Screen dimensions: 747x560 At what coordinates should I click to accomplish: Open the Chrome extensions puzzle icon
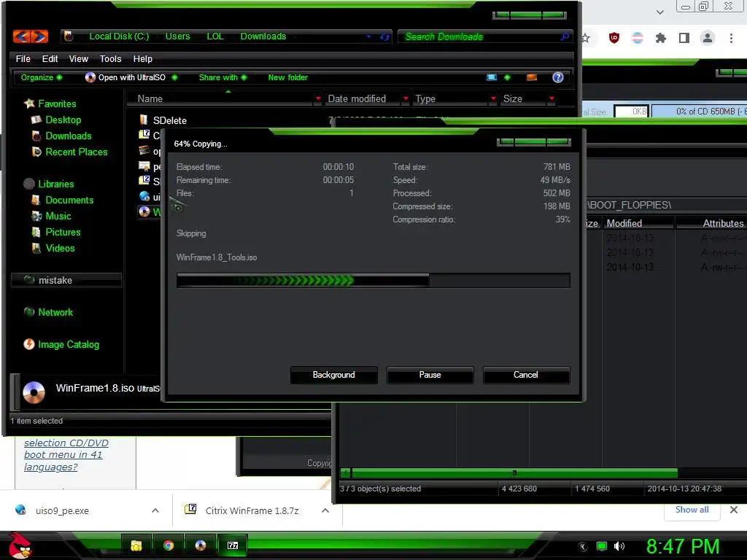coord(661,38)
